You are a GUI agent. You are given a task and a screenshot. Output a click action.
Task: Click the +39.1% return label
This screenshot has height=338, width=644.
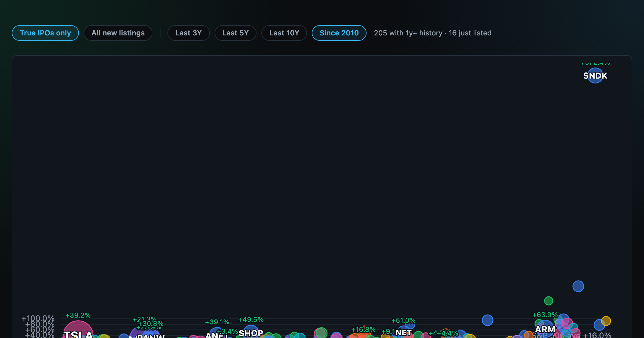(217, 322)
